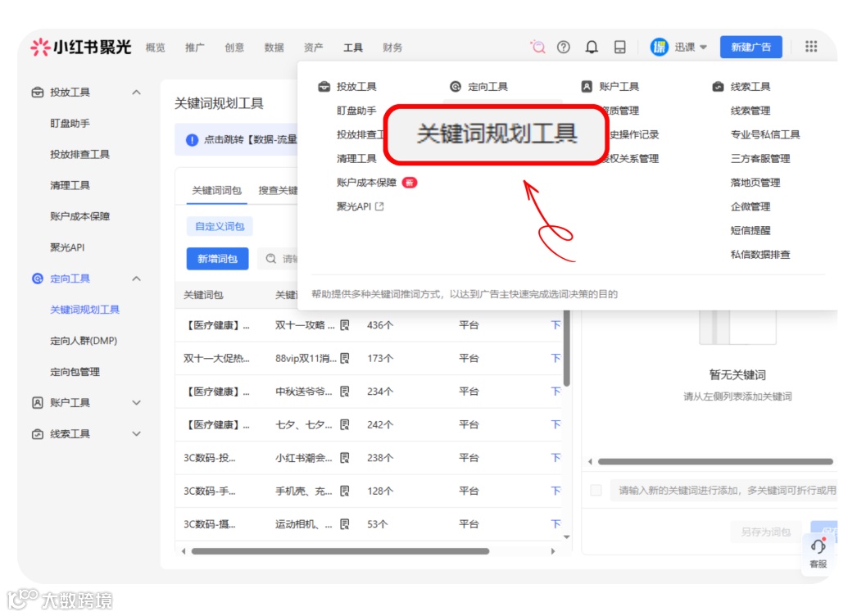Click the table's horizontal scrollbar thumb
Image resolution: width=866 pixels, height=616 pixels.
tap(340, 550)
